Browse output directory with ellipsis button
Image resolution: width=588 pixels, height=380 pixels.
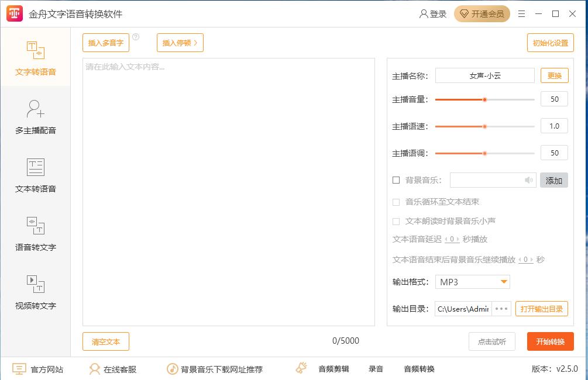pyautogui.click(x=501, y=309)
